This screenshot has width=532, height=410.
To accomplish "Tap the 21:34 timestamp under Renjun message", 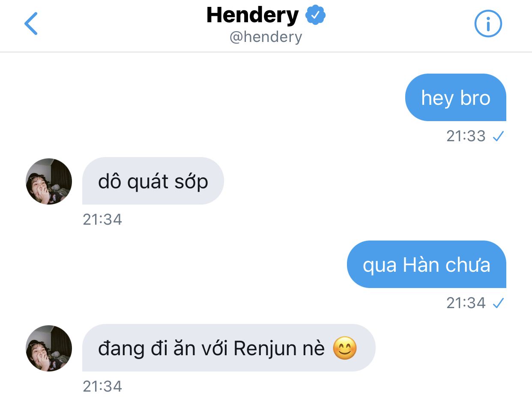I will pyautogui.click(x=102, y=386).
